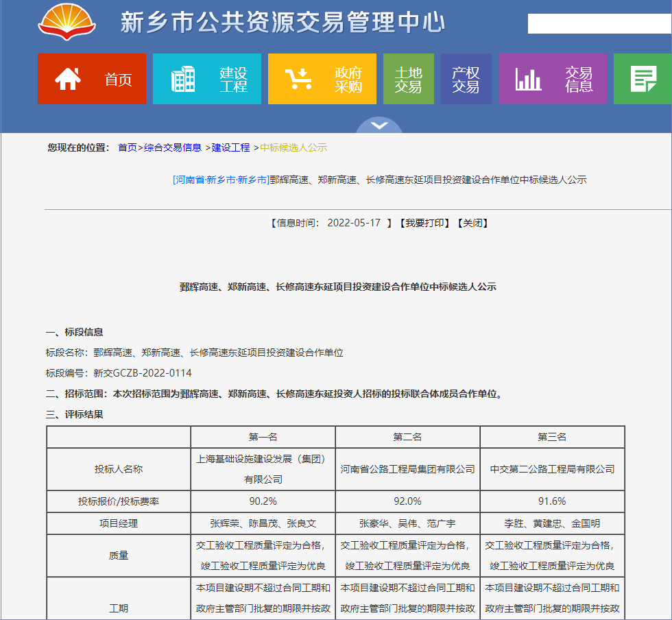Click the 我要打印 print link
This screenshot has height=620, width=672.
point(424,223)
